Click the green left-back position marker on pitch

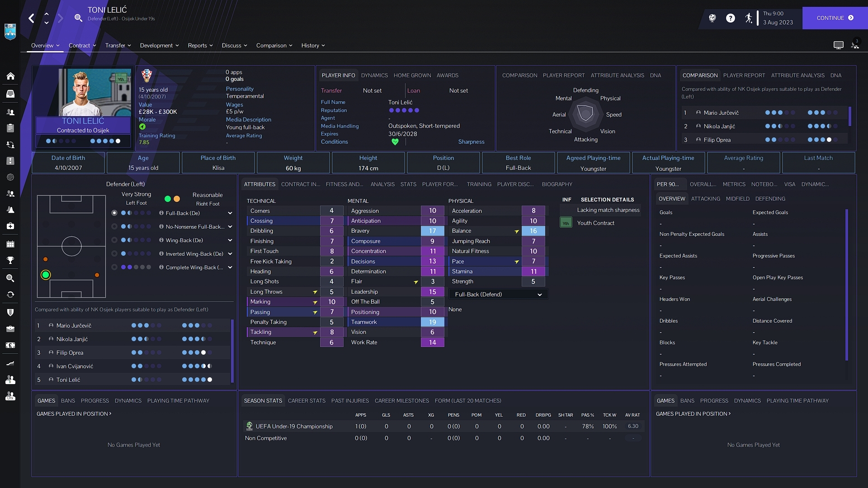pyautogui.click(x=46, y=275)
